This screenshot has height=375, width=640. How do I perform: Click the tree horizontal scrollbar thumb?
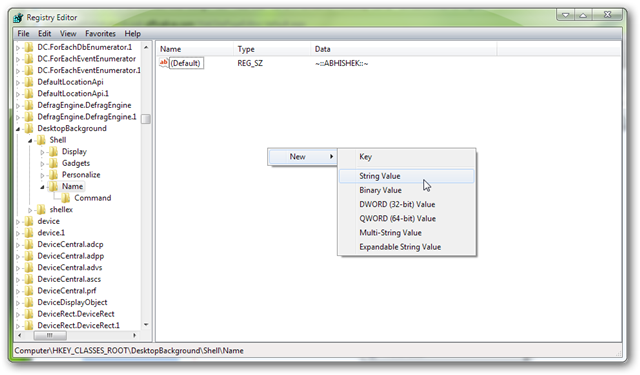[50, 335]
